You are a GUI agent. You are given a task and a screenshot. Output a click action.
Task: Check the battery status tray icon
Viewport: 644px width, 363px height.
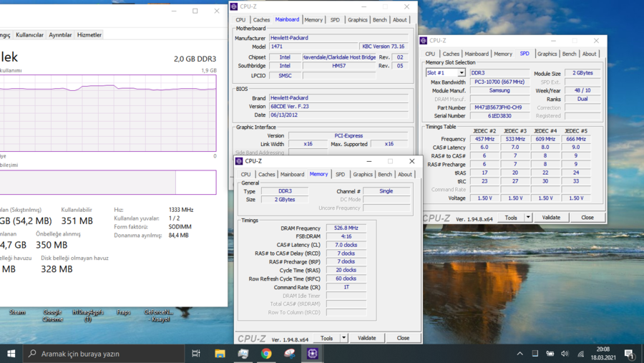pos(550,354)
